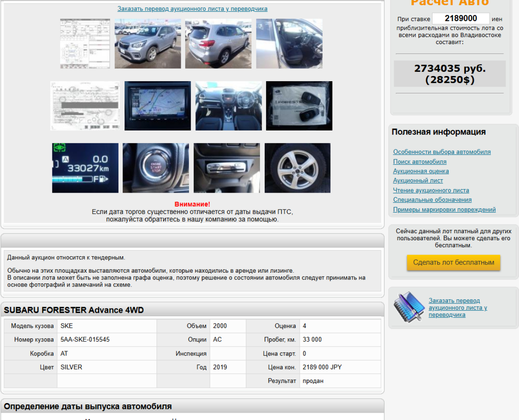Click the 'SUBARU FORESTER Advance 4WD' heading

pyautogui.click(x=74, y=310)
